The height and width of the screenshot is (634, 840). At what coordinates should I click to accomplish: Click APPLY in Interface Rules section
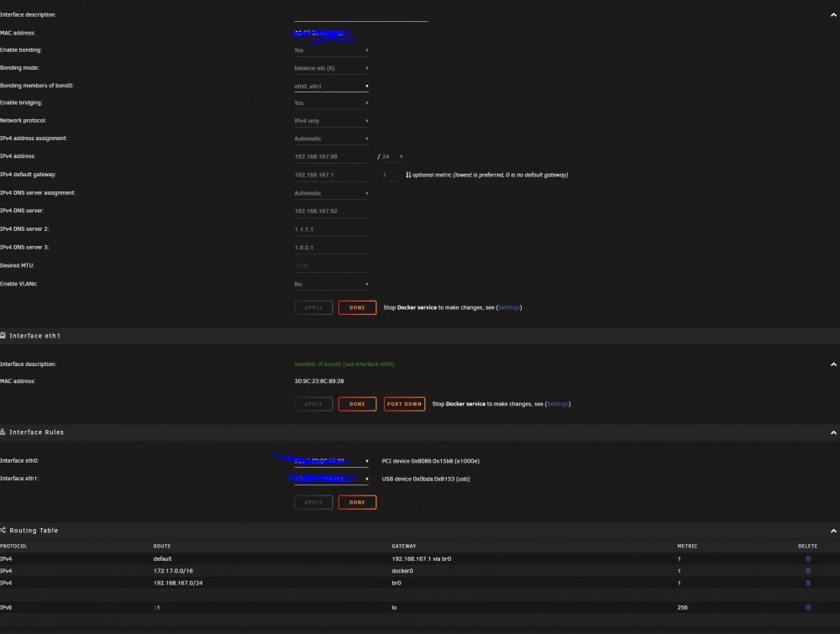(x=313, y=502)
